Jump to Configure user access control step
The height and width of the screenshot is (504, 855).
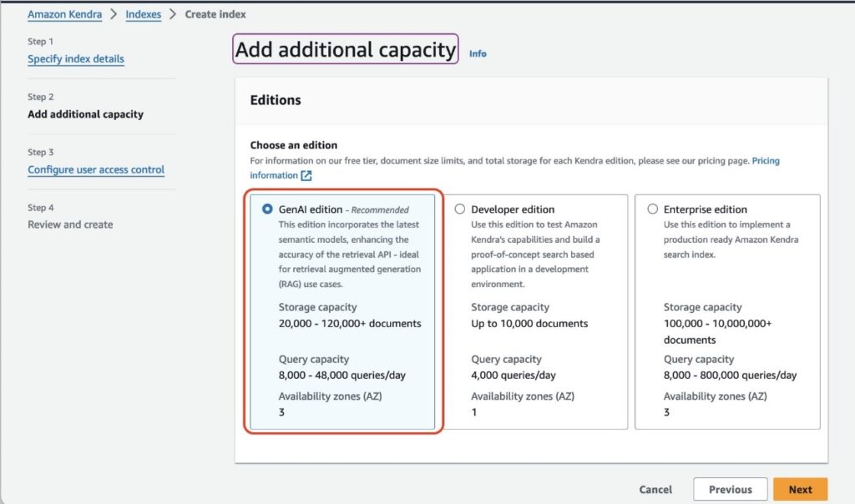(96, 169)
